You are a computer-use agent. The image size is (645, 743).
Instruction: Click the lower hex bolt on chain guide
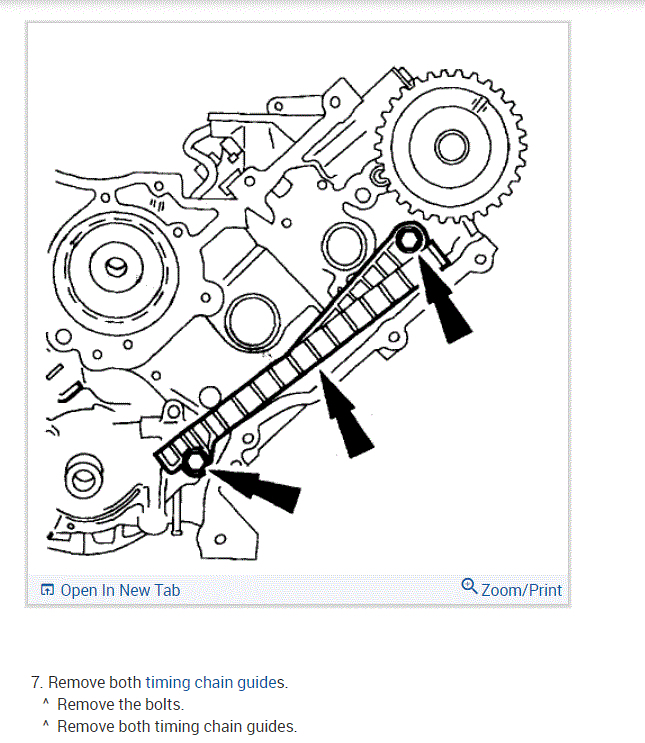tap(195, 462)
